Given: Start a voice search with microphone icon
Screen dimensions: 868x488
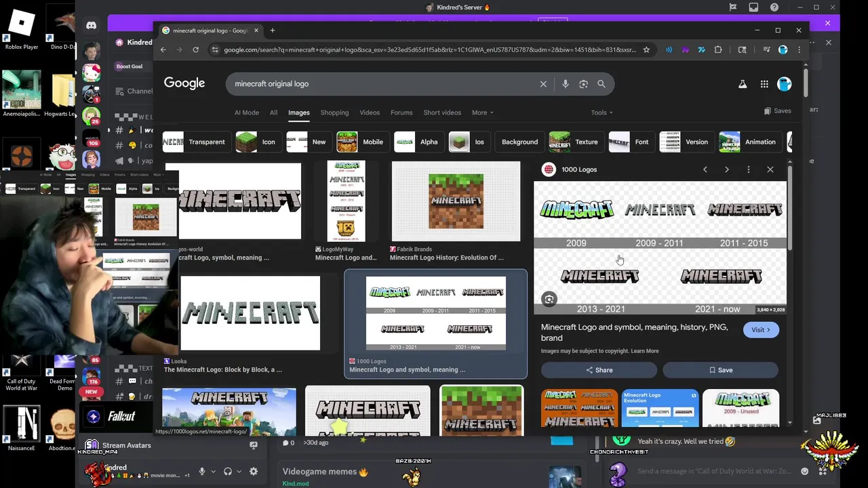Looking at the screenshot, I should click(x=566, y=84).
